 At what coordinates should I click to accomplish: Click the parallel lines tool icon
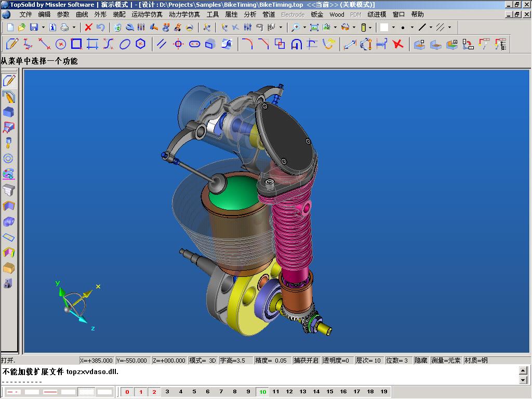[162, 44]
